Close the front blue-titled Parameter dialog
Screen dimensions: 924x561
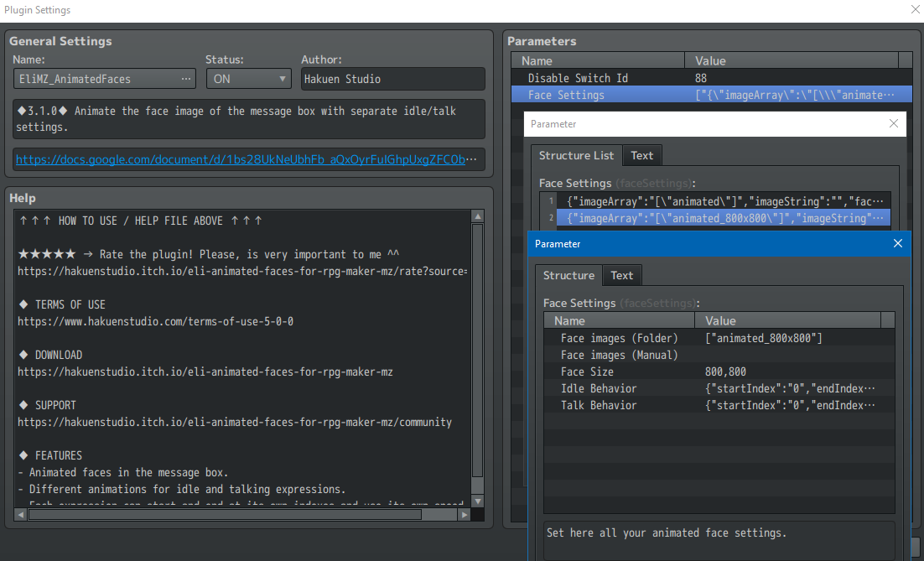897,243
